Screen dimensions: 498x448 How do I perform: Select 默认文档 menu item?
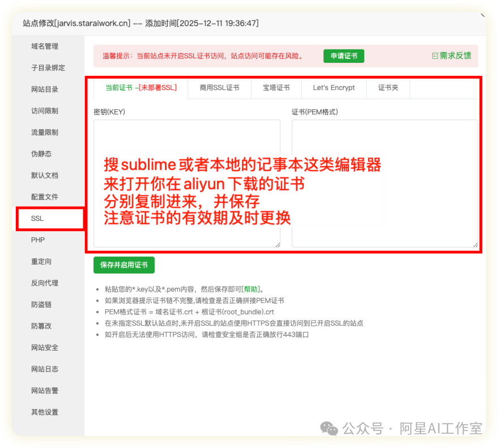44,176
